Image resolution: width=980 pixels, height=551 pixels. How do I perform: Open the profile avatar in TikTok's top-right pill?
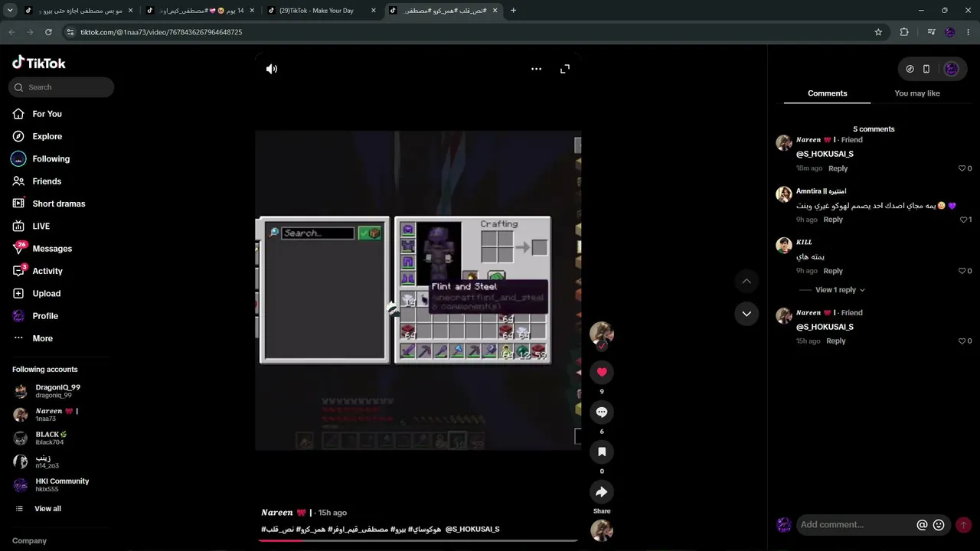click(x=951, y=69)
